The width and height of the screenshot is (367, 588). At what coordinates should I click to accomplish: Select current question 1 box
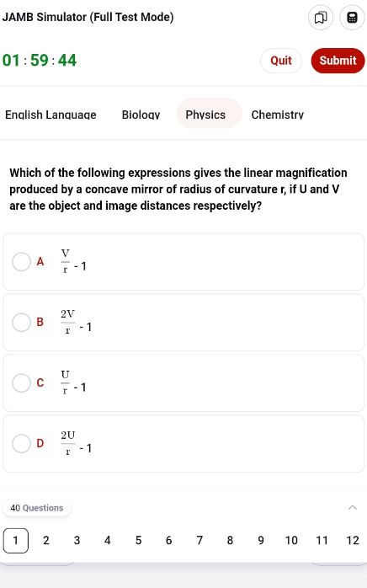tap(16, 540)
